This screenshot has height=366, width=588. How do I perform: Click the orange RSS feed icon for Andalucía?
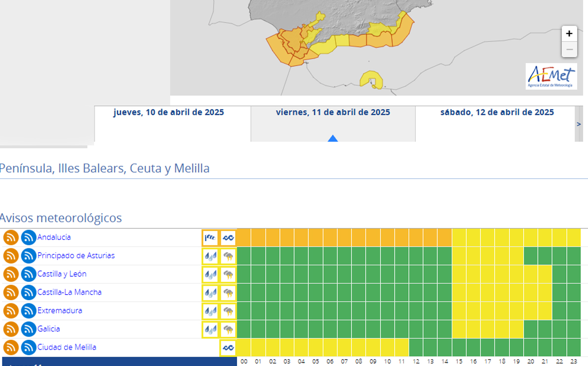point(11,237)
